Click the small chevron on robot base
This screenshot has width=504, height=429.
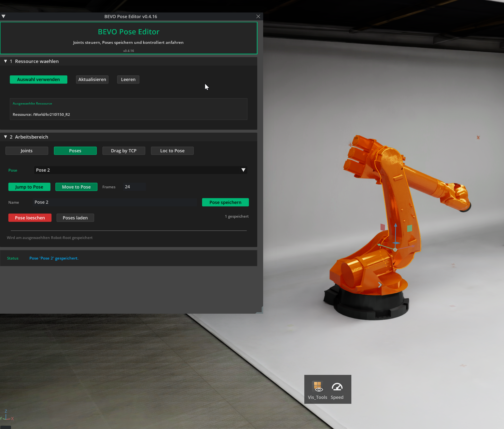pos(380,285)
